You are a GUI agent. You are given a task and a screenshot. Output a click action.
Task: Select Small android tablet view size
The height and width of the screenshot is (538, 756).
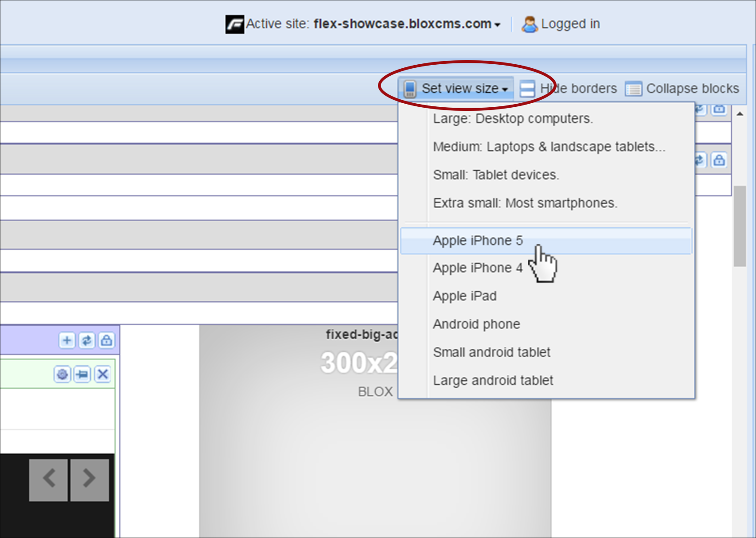point(546,352)
